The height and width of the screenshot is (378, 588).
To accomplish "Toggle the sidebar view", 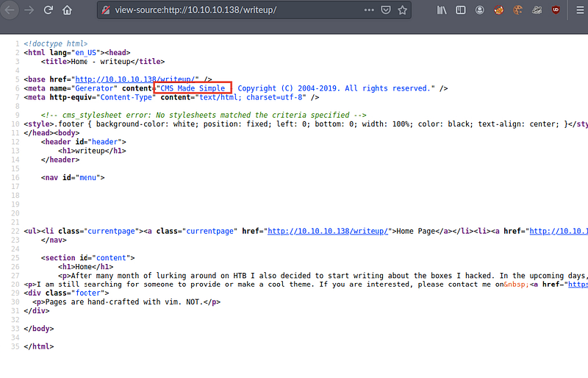I will tap(461, 10).
